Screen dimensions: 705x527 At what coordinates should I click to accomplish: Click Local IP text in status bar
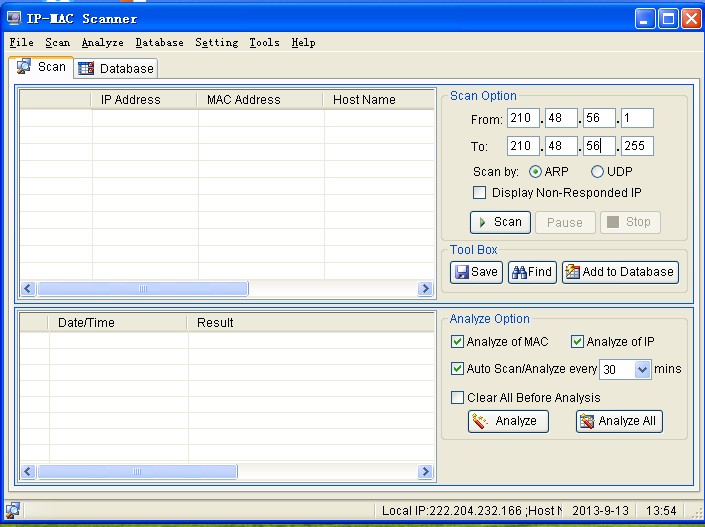472,511
